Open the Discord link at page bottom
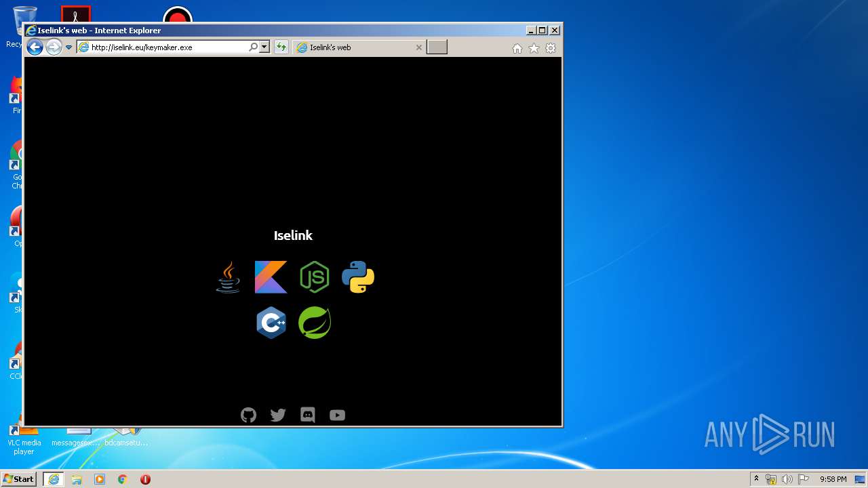Image resolution: width=868 pixels, height=488 pixels. [308, 415]
